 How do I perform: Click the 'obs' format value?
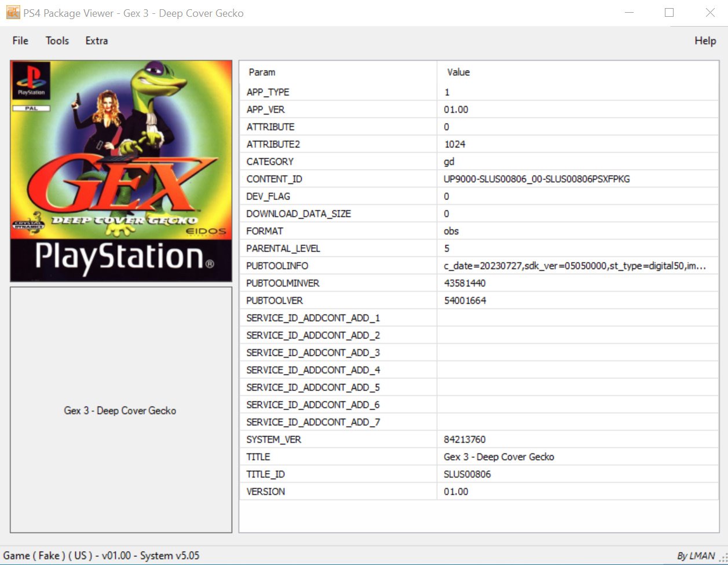[451, 231]
